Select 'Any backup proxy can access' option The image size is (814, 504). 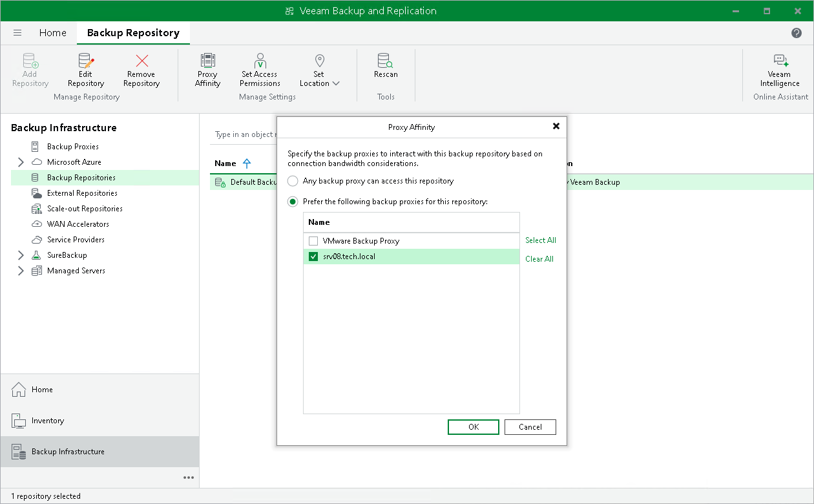coord(293,182)
